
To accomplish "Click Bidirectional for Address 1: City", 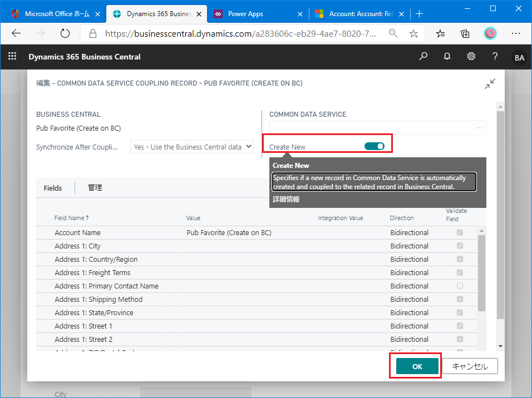I will tap(409, 246).
